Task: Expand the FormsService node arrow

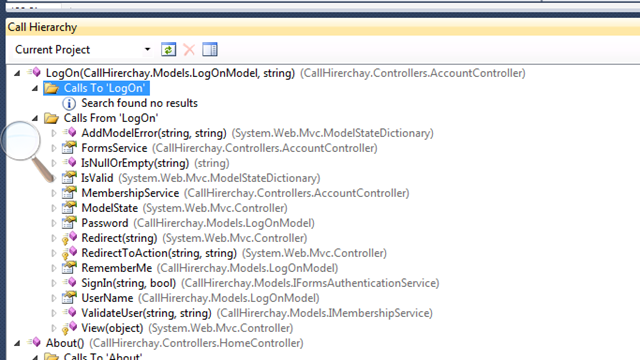Action: pyautogui.click(x=53, y=148)
